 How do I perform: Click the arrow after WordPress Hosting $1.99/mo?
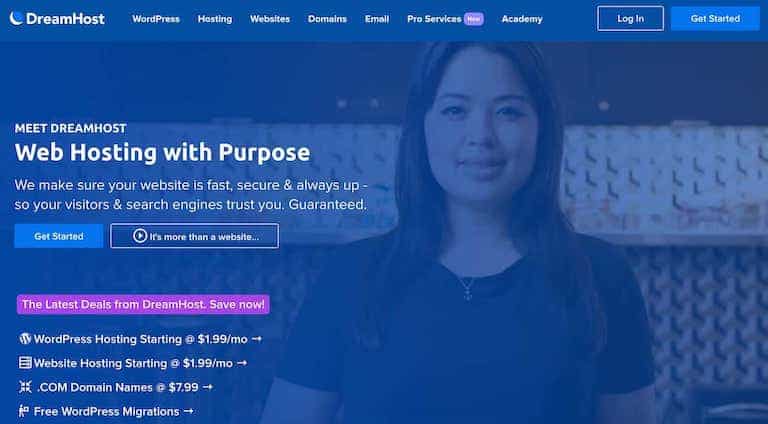(x=257, y=339)
